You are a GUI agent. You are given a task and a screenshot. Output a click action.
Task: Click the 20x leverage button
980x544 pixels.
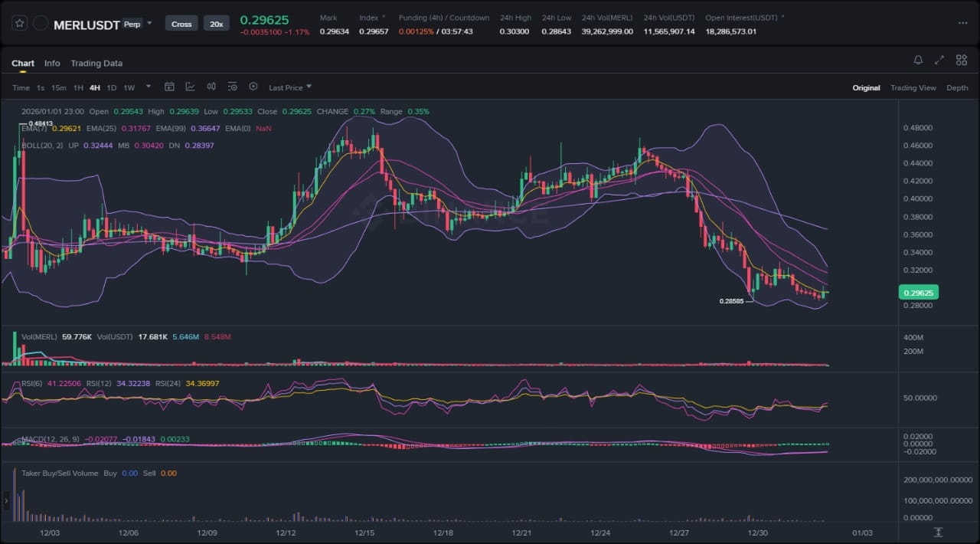pyautogui.click(x=217, y=24)
